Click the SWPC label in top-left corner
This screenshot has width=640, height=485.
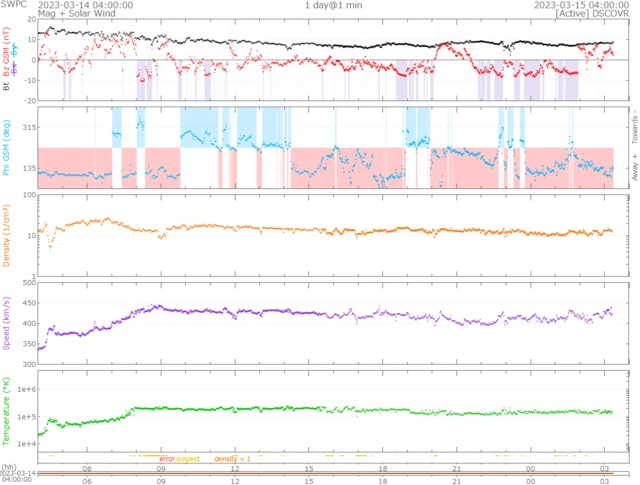pyautogui.click(x=12, y=5)
